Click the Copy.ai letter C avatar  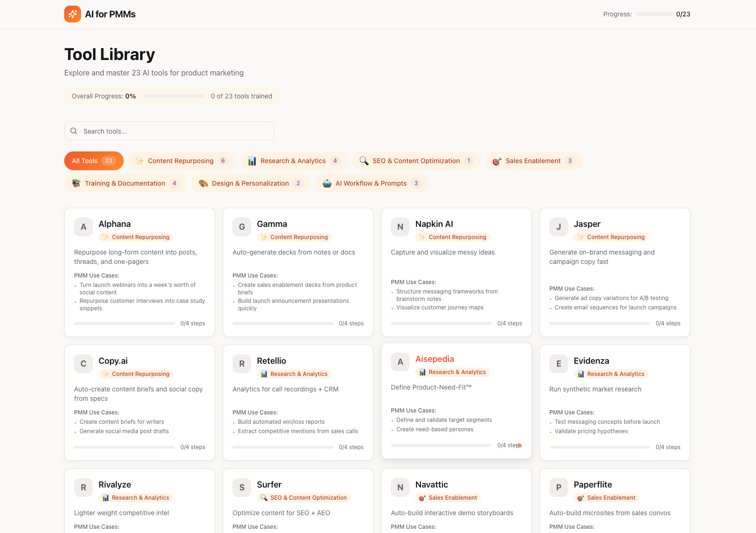point(83,364)
